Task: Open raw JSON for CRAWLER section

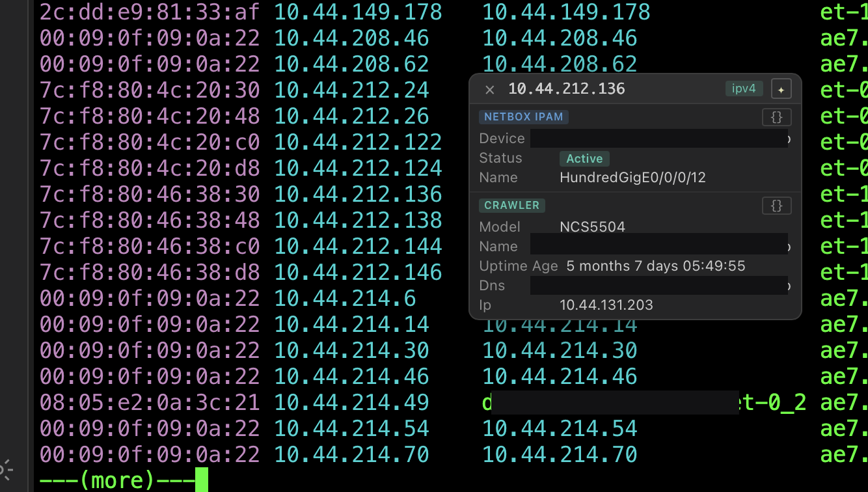Action: tap(776, 206)
